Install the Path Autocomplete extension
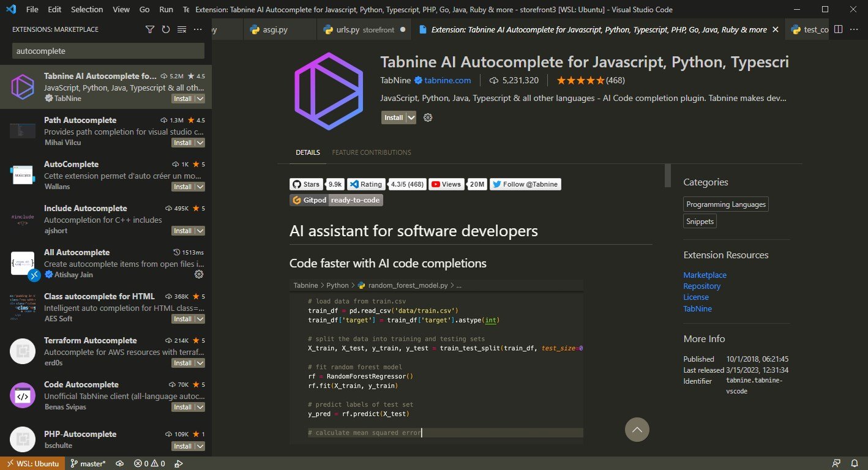Screen dimensions: 868x470 coord(182,143)
